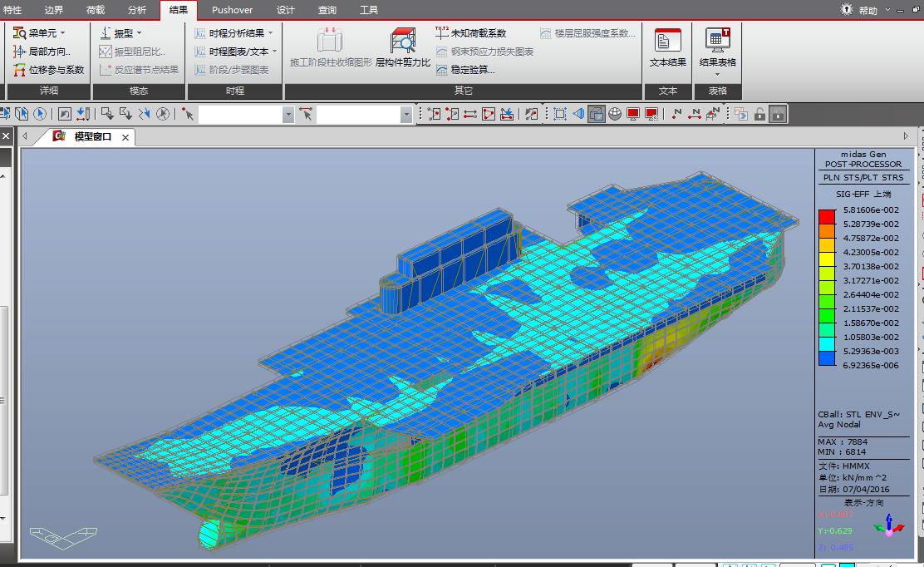924x567 pixels.
Task: Click the globe render view toolbar icon
Action: (615, 114)
